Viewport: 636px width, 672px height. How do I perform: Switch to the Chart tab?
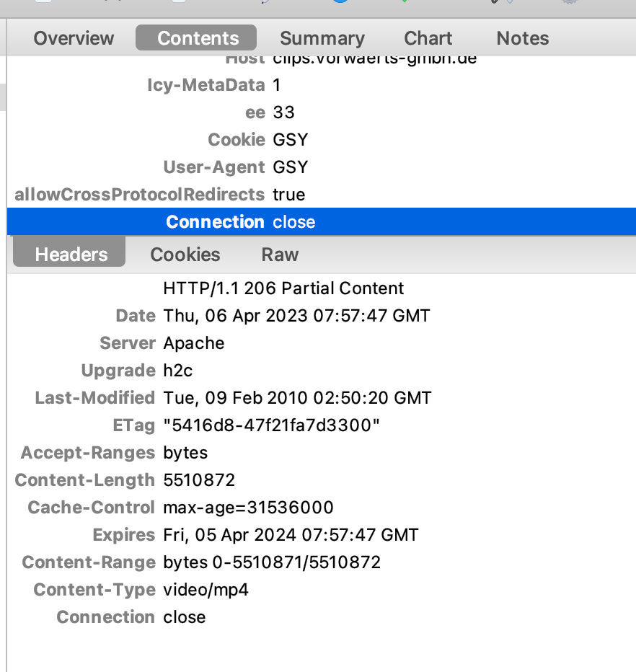pos(428,37)
